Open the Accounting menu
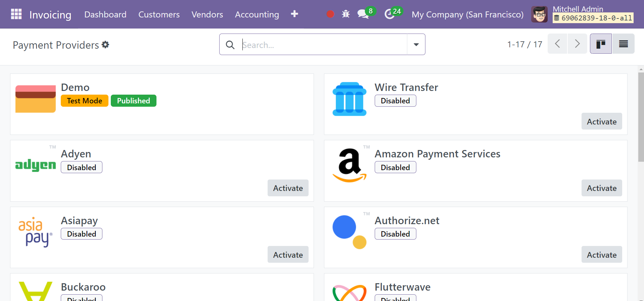644x301 pixels. point(257,14)
